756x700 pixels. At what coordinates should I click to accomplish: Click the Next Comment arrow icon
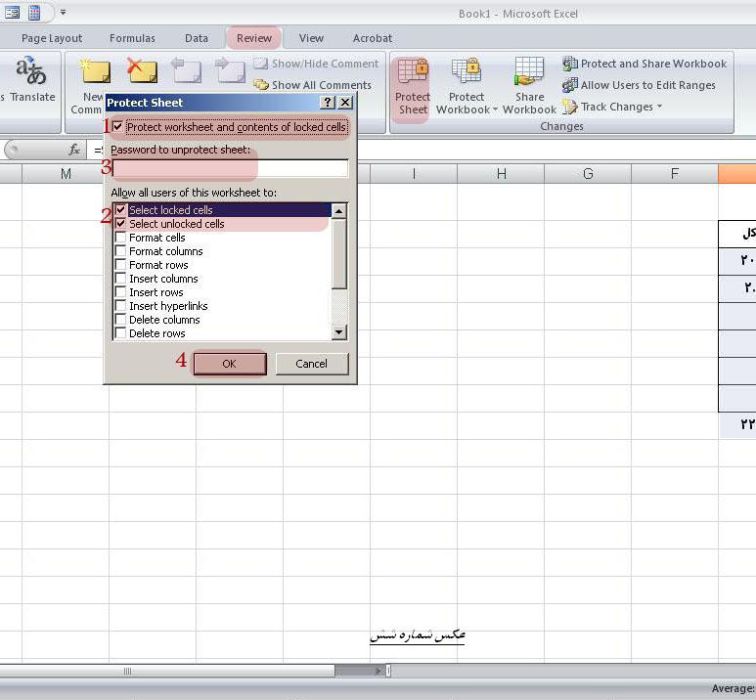coord(230,70)
